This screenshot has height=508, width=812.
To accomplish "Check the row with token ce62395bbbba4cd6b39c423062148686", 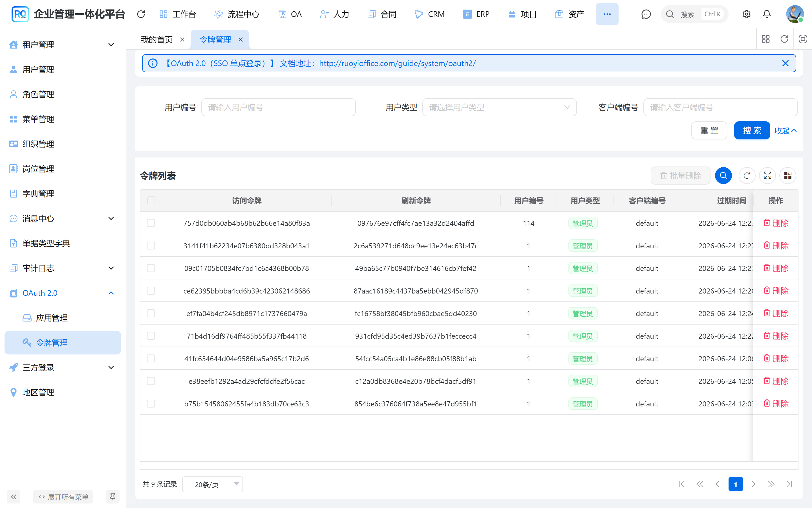I will pos(151,291).
